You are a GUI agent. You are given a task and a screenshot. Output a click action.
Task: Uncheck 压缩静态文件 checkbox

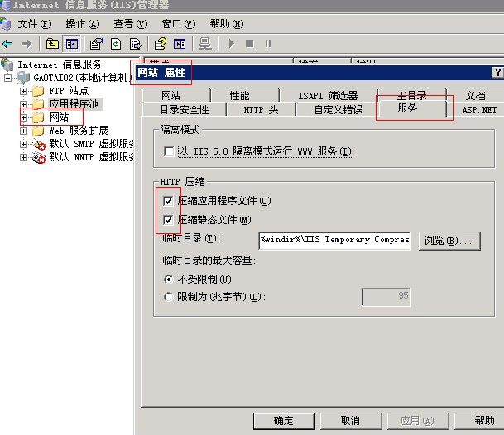169,220
